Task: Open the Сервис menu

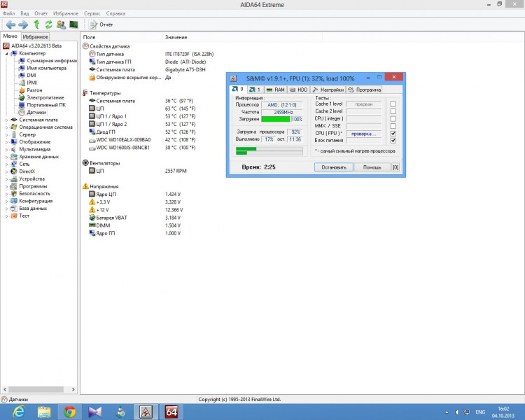Action: (x=92, y=13)
